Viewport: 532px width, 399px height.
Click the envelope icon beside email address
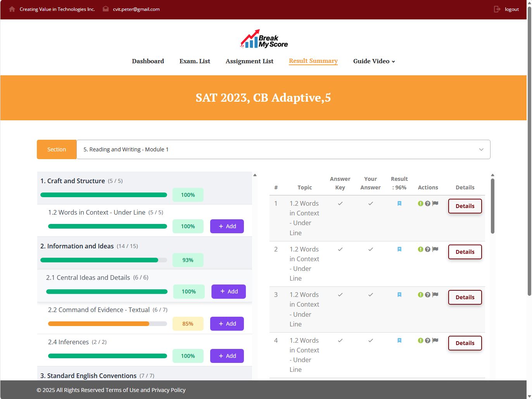[105, 9]
